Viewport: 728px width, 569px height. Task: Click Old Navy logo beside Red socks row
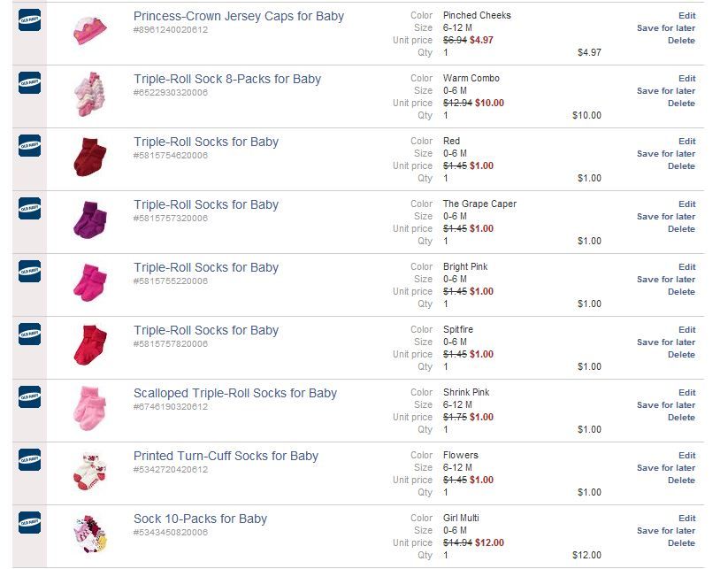(30, 145)
